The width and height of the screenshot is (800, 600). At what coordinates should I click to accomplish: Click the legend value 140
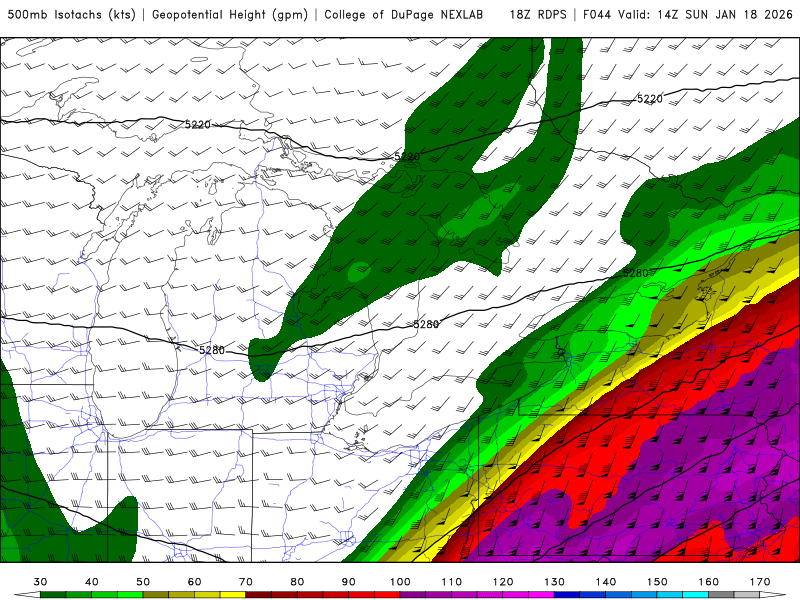(606, 582)
